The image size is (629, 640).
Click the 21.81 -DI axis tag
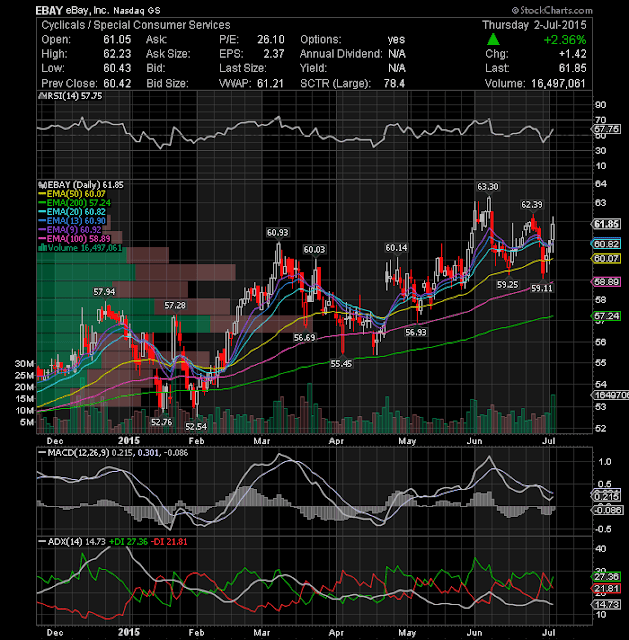coord(607,589)
